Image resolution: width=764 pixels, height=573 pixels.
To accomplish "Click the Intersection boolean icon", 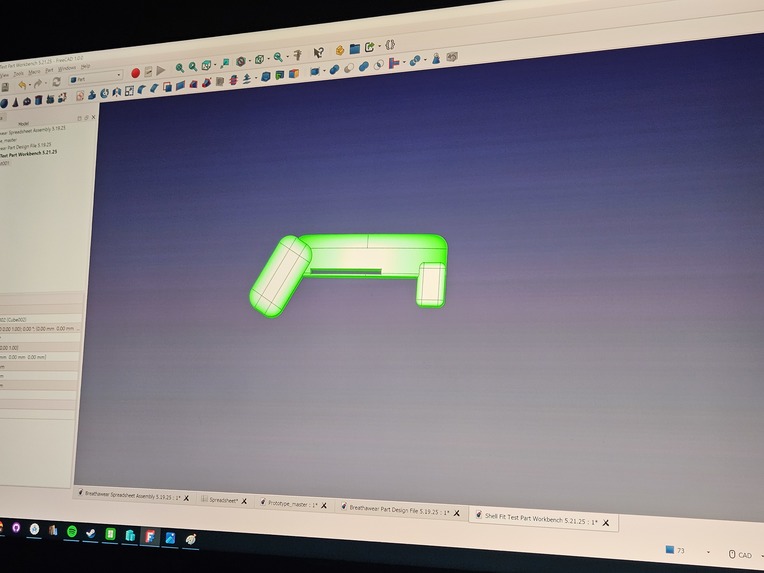I will click(x=379, y=64).
